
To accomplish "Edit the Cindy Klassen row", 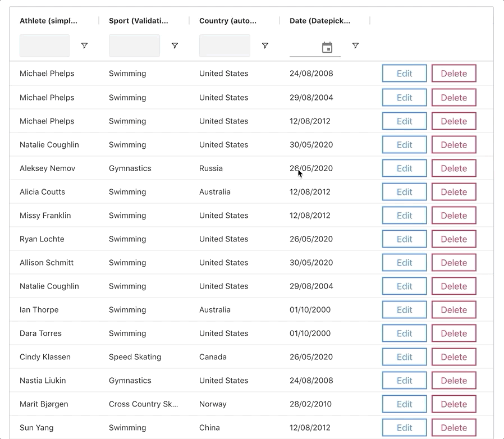I will (x=404, y=357).
